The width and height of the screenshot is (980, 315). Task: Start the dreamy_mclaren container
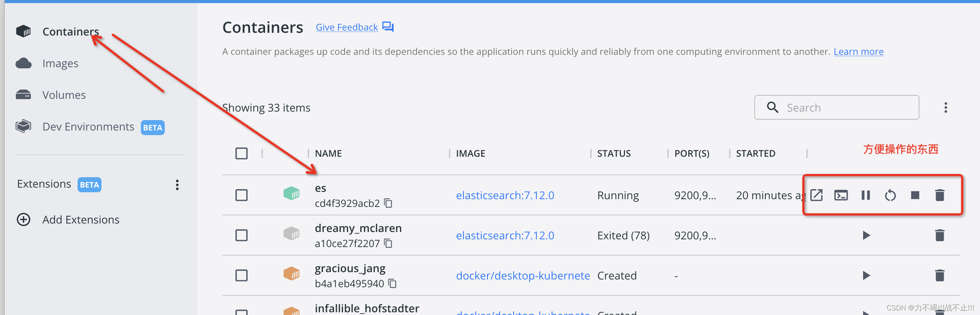[866, 235]
